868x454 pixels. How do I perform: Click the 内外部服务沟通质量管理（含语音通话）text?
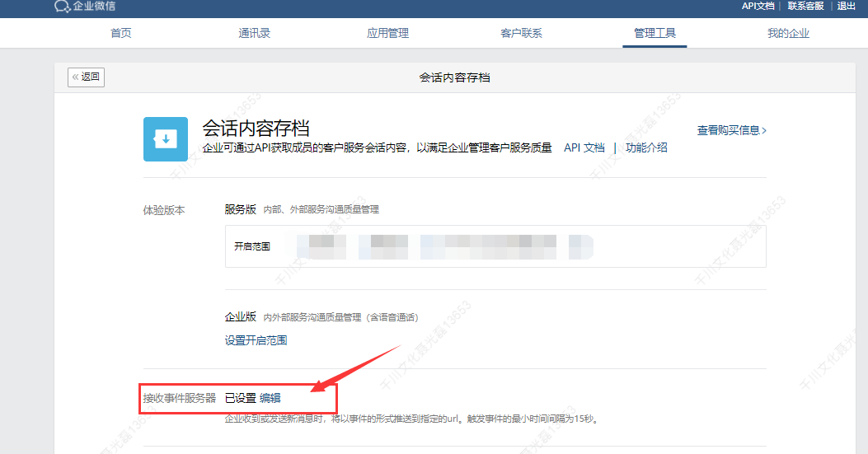click(x=341, y=317)
